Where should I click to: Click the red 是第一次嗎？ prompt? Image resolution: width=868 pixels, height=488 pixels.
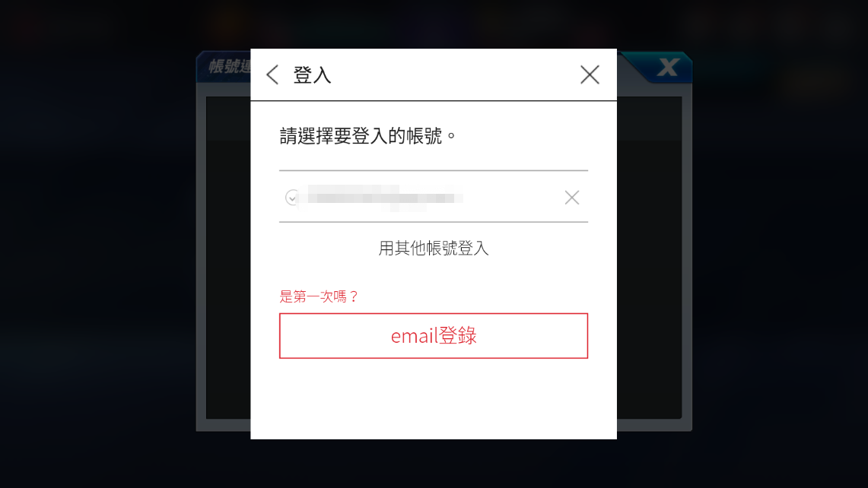320,296
